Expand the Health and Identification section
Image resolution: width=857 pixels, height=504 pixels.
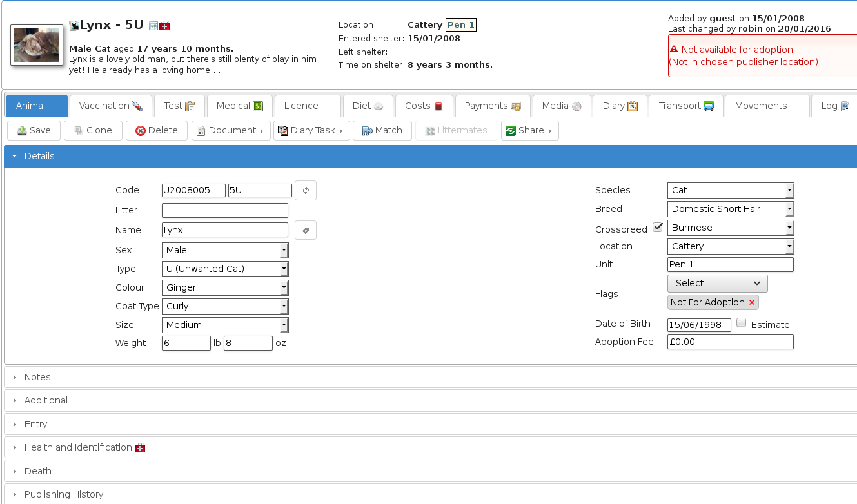(78, 447)
